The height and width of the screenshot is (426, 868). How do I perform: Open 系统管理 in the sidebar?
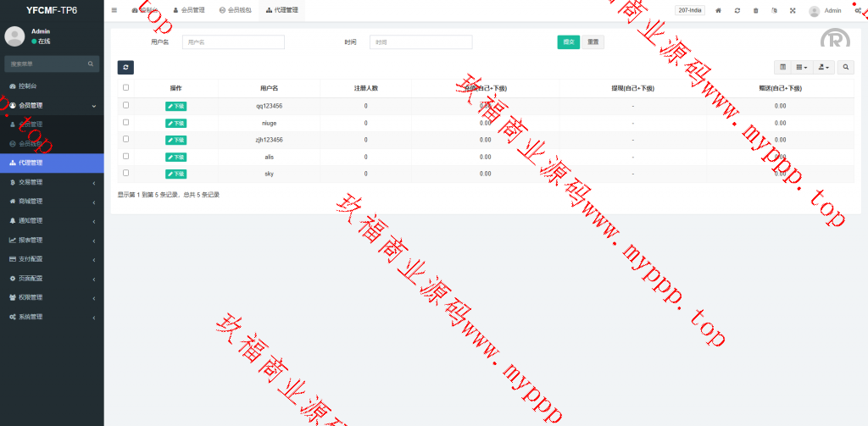point(51,317)
